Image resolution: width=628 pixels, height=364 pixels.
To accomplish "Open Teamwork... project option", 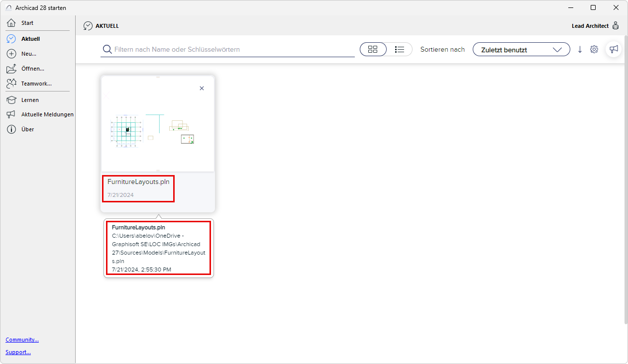I will click(37, 84).
